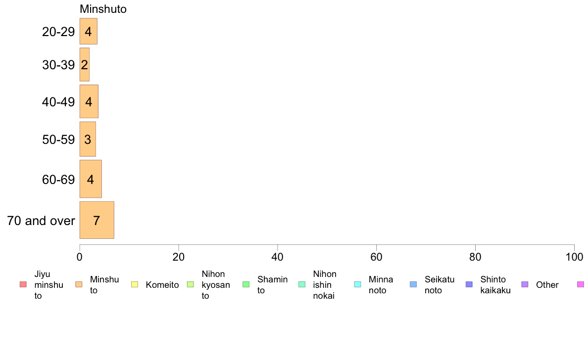Screen dimensions: 588x364
Task: Click the Jiyu minshu to legend swatch
Action: coord(23,284)
